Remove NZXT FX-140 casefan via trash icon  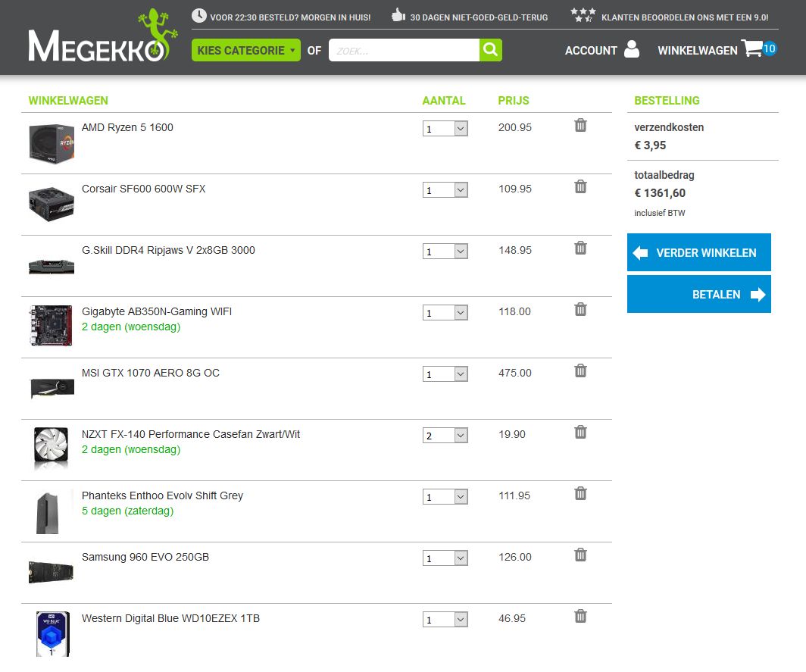click(580, 432)
